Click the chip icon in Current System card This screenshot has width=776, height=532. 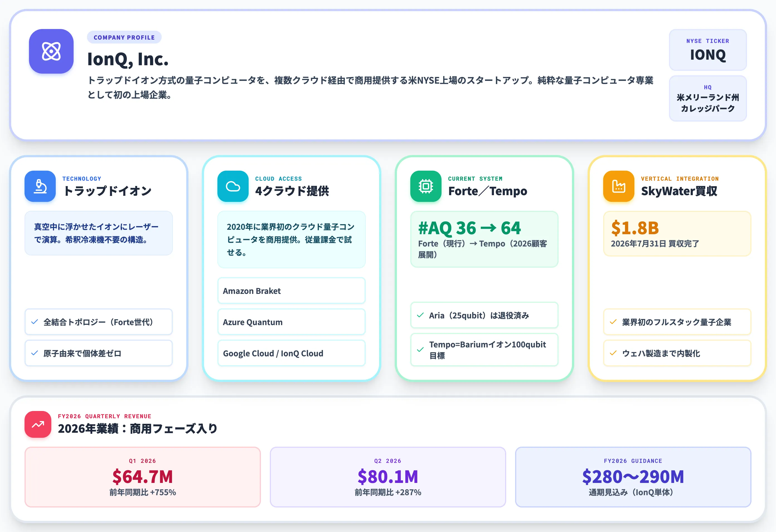point(426,186)
